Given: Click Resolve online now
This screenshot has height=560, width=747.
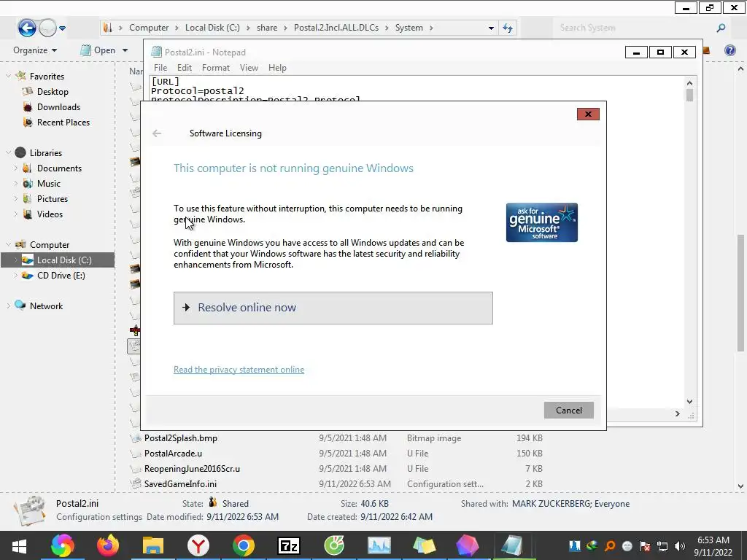Looking at the screenshot, I should (x=333, y=308).
